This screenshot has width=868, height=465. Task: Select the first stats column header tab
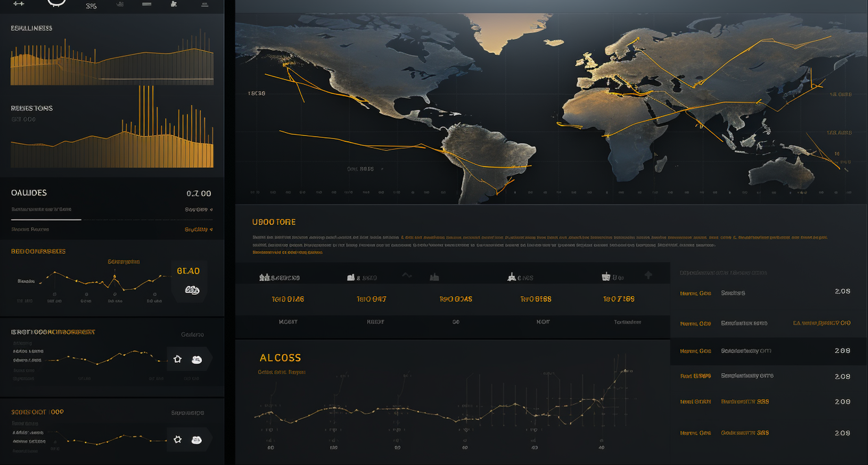click(x=279, y=278)
